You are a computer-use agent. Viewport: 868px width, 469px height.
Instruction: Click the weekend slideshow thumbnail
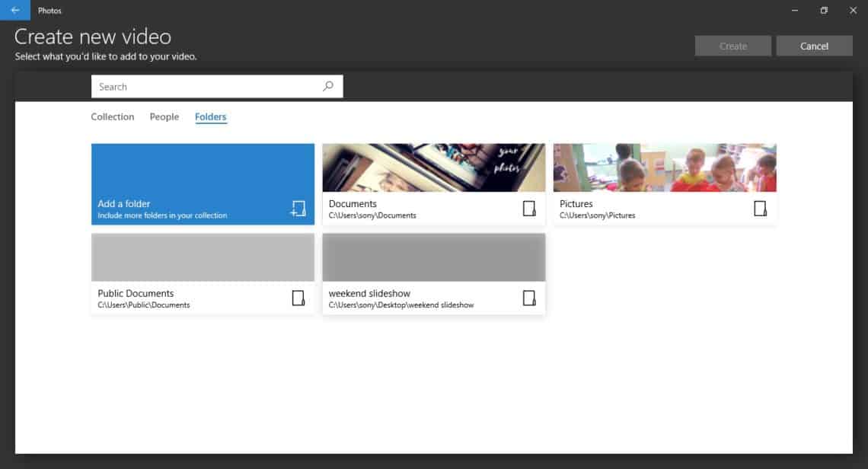[434, 257]
